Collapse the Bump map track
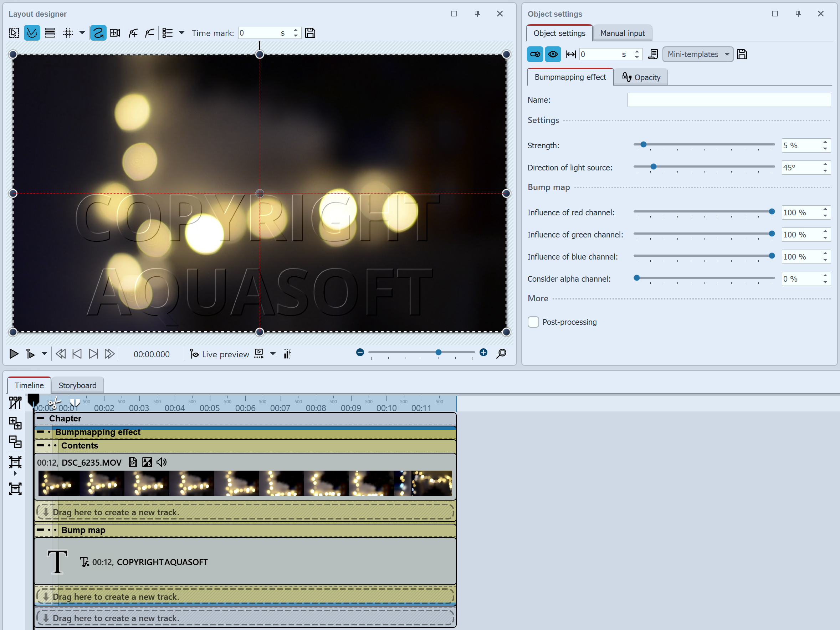Viewport: 840px width, 630px height. [40, 530]
